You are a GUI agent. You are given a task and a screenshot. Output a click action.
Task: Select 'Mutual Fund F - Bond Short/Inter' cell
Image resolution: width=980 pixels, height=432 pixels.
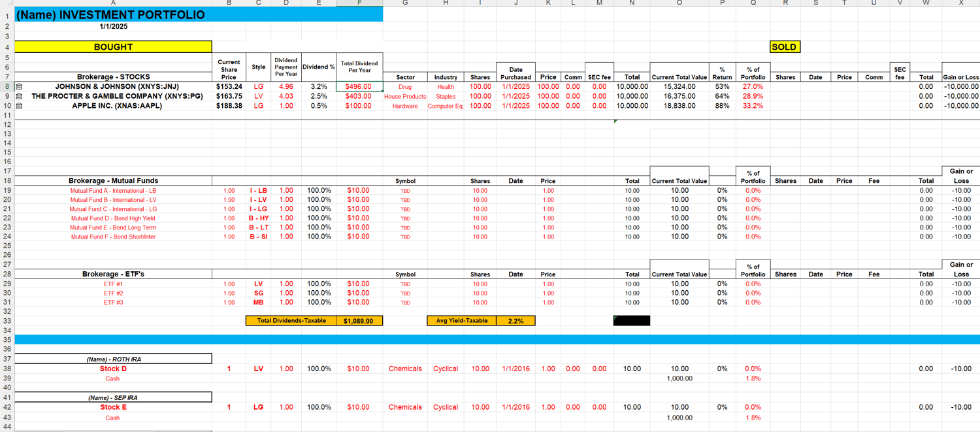coord(113,237)
